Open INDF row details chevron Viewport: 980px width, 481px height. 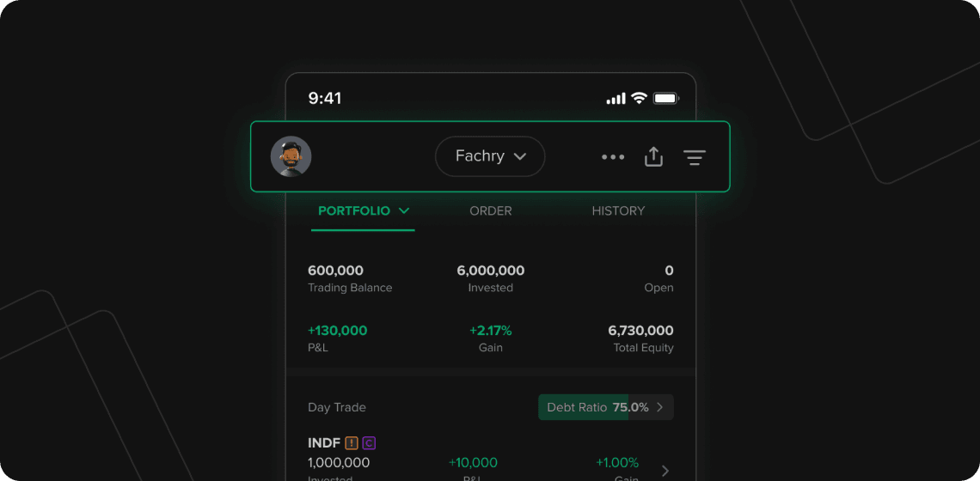pyautogui.click(x=665, y=471)
